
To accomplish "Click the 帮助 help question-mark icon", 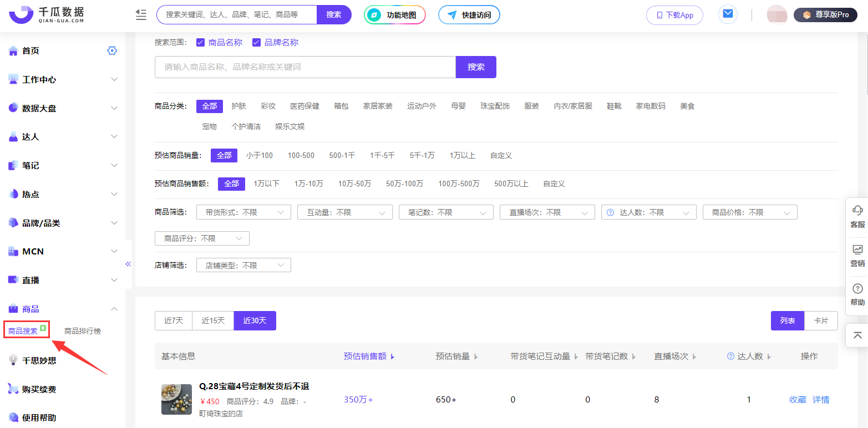I will [857, 289].
